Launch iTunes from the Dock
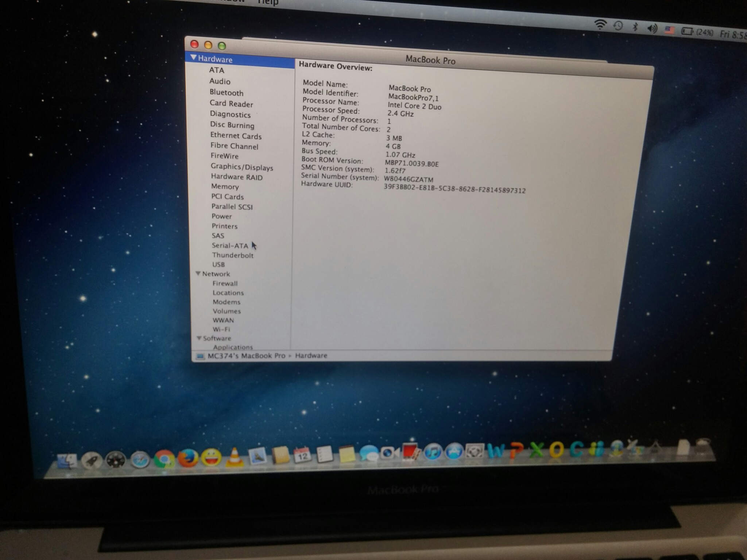The height and width of the screenshot is (560, 747). pyautogui.click(x=433, y=452)
